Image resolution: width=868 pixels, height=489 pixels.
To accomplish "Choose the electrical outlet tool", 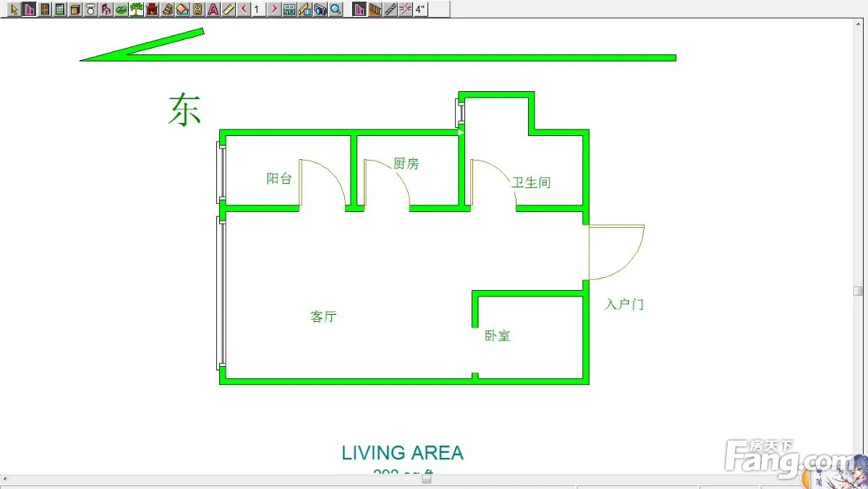I will click(197, 9).
